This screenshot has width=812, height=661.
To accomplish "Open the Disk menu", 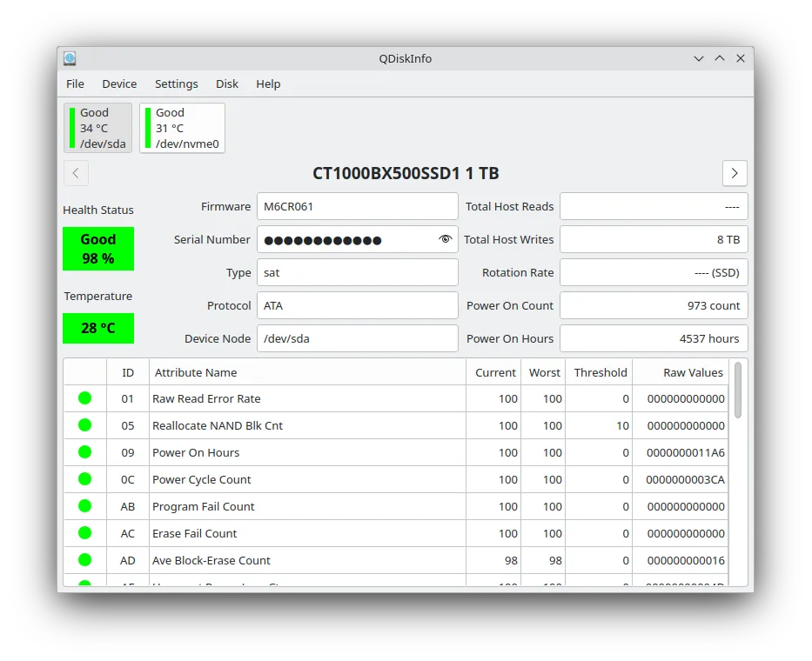I will 226,83.
